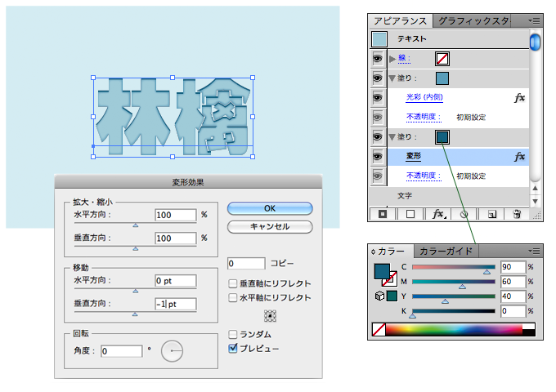Click 不透明度 link under 光彩 (内側)

pyautogui.click(x=424, y=117)
